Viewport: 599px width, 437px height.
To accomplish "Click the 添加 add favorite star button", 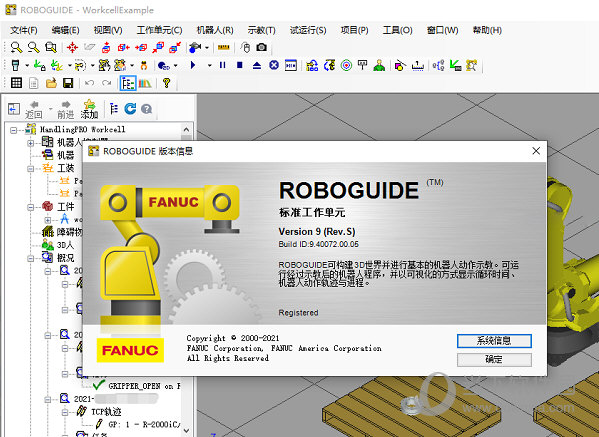I will click(89, 109).
